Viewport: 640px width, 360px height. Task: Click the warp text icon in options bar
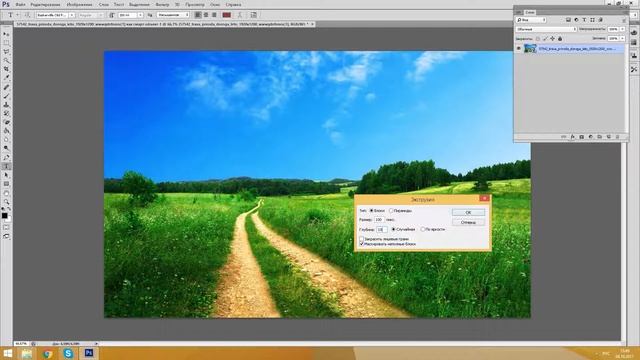click(240, 15)
